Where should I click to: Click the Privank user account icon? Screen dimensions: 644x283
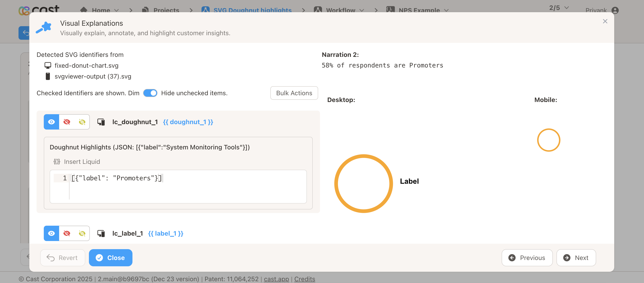coord(615,10)
